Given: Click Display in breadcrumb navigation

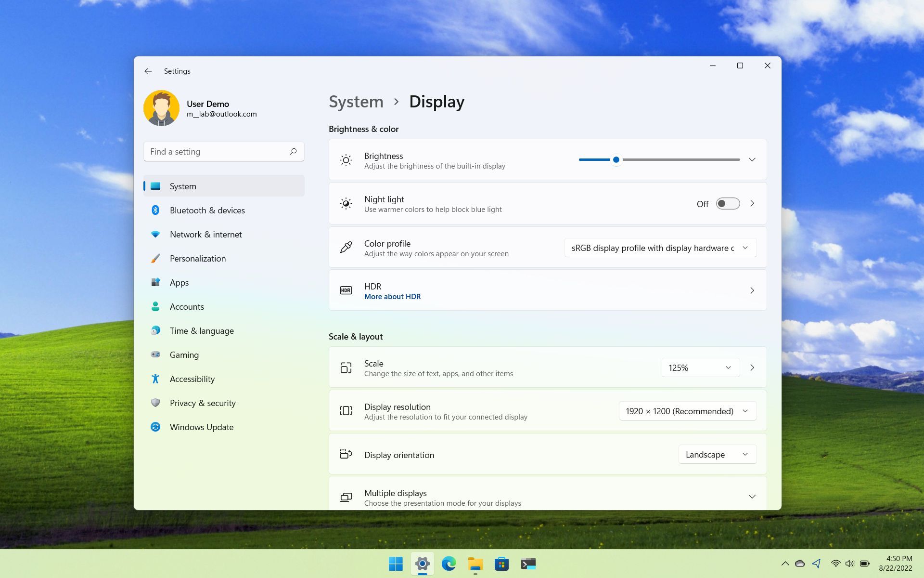Looking at the screenshot, I should [437, 101].
